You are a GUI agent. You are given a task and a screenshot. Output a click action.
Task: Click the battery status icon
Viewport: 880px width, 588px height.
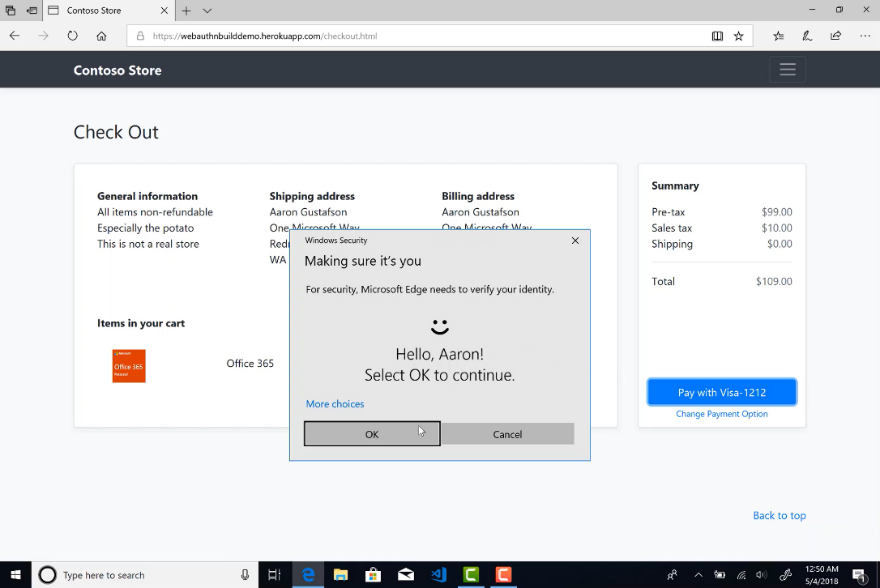tap(720, 574)
